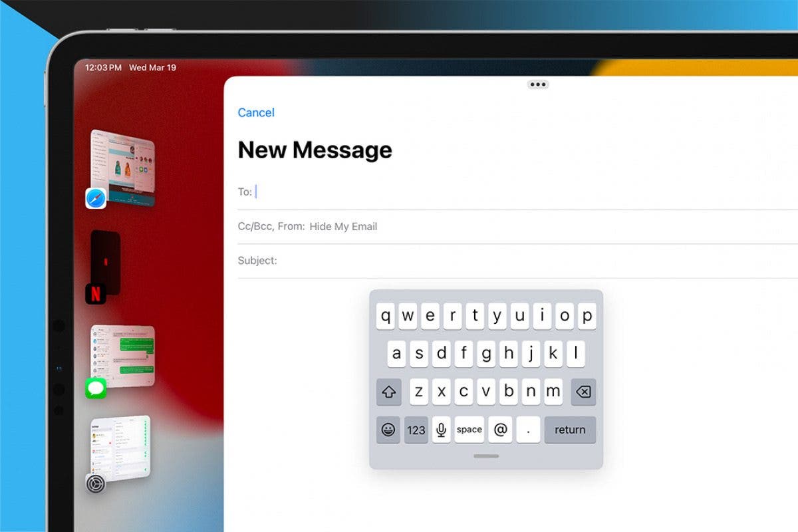This screenshot has height=532, width=798.
Task: Enable Hide My Email for this message
Action: coord(344,226)
